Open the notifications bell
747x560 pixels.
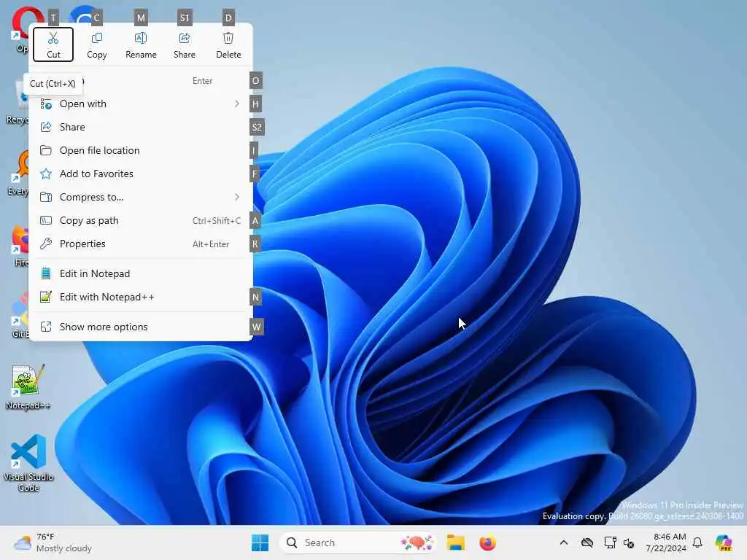pos(698,542)
